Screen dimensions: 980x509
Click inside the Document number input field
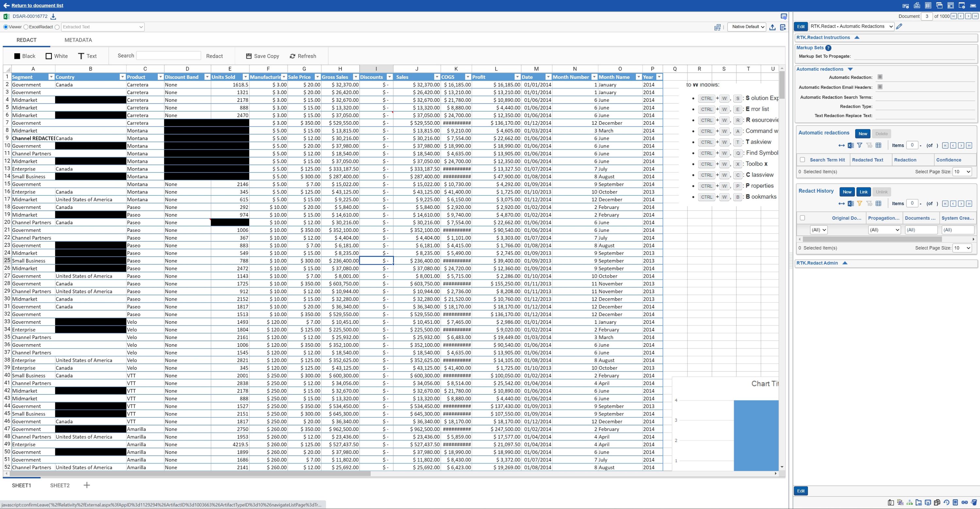pyautogui.click(x=927, y=16)
